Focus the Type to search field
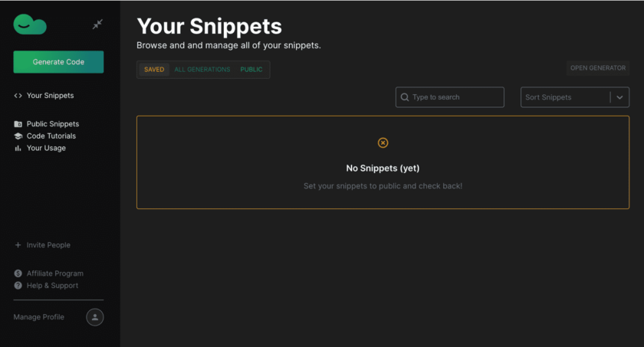 pyautogui.click(x=455, y=97)
